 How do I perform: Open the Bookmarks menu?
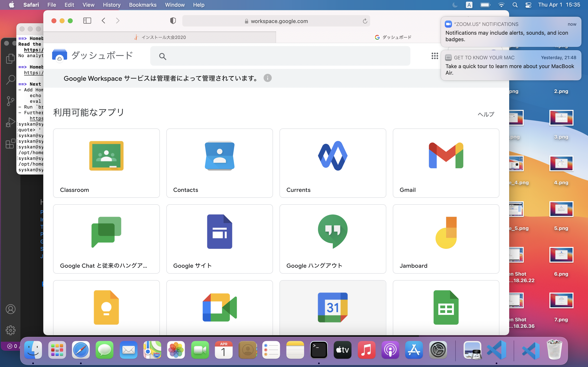point(143,5)
